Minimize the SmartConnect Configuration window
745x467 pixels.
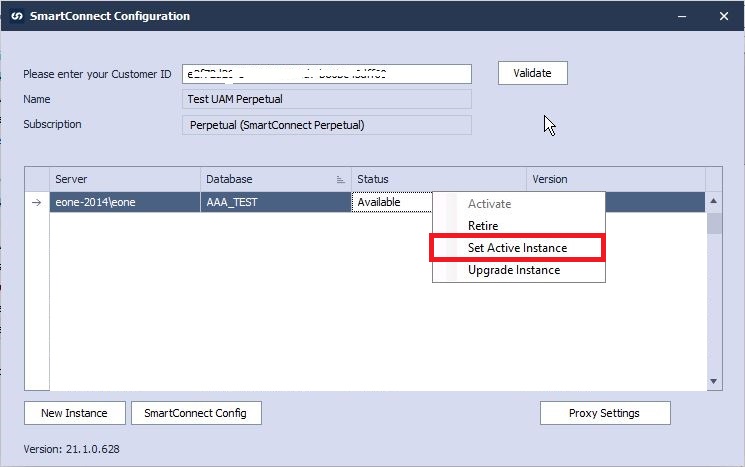682,16
